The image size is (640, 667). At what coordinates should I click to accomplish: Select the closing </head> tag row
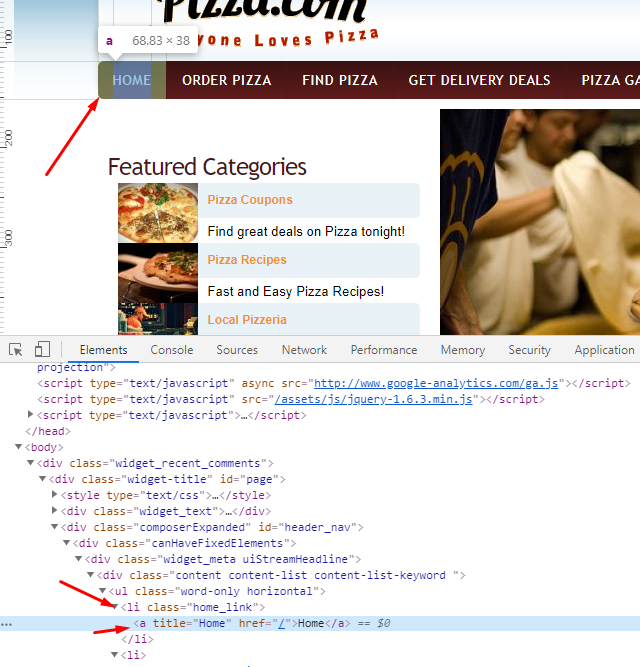[48, 431]
